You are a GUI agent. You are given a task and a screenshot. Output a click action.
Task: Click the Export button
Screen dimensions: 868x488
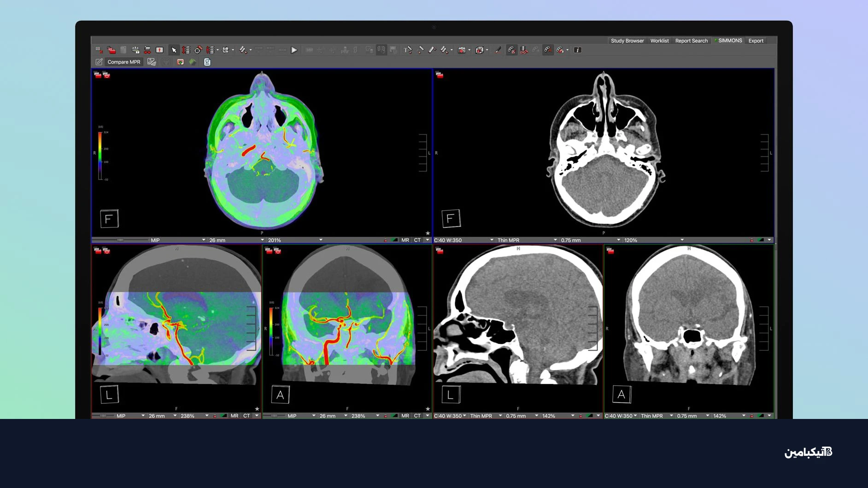pos(756,41)
